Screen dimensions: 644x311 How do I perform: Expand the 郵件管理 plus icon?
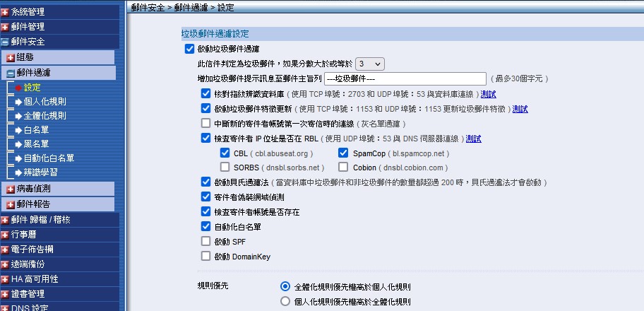[x=5, y=27]
